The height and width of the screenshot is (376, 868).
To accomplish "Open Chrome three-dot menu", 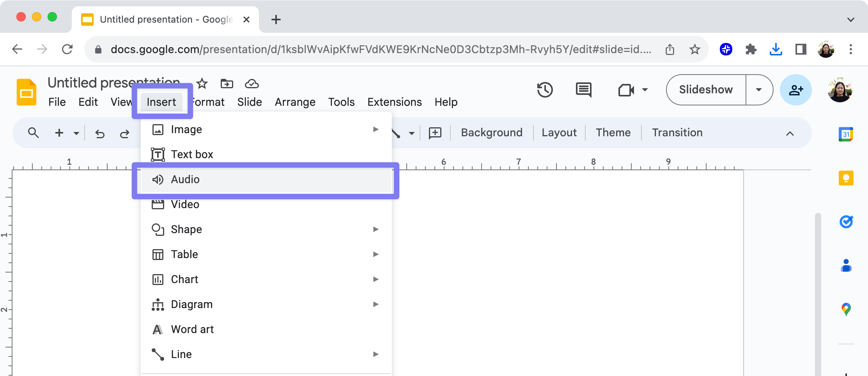I will point(850,49).
